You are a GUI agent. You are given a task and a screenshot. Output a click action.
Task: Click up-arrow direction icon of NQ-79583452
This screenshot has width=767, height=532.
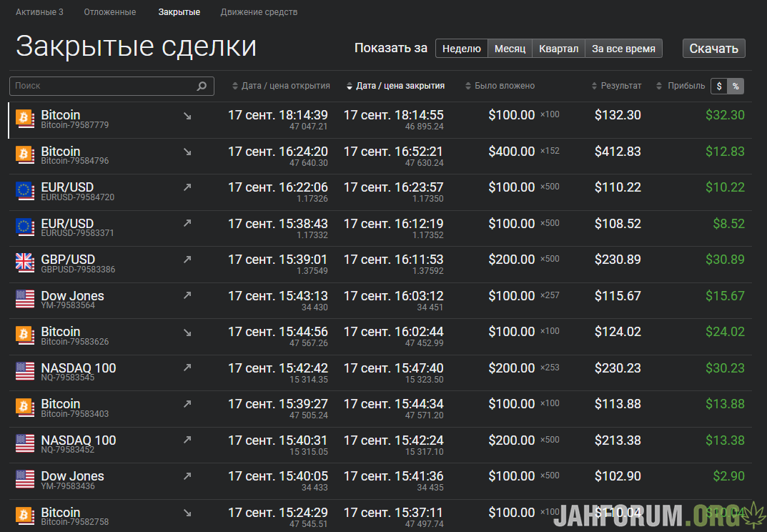tap(187, 440)
